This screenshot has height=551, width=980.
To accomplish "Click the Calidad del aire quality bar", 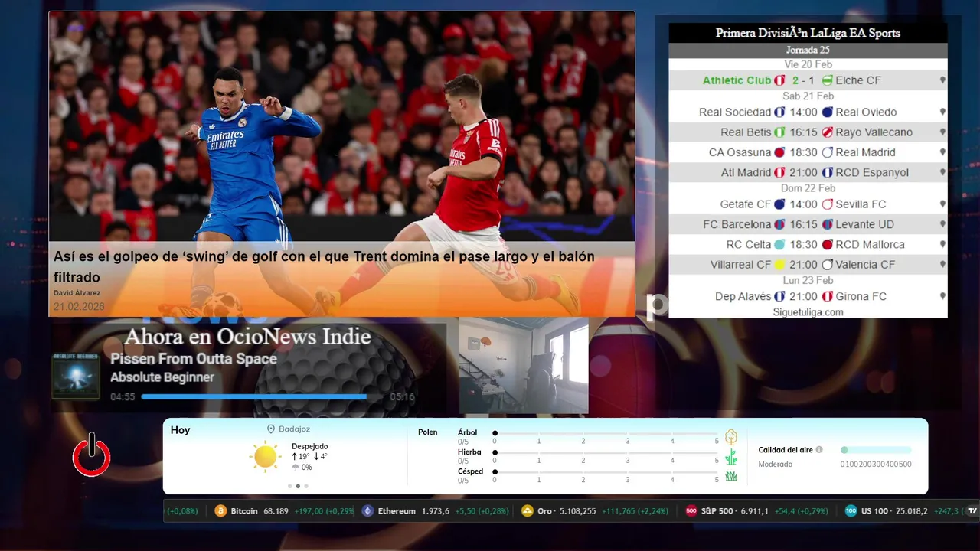I will click(x=876, y=450).
